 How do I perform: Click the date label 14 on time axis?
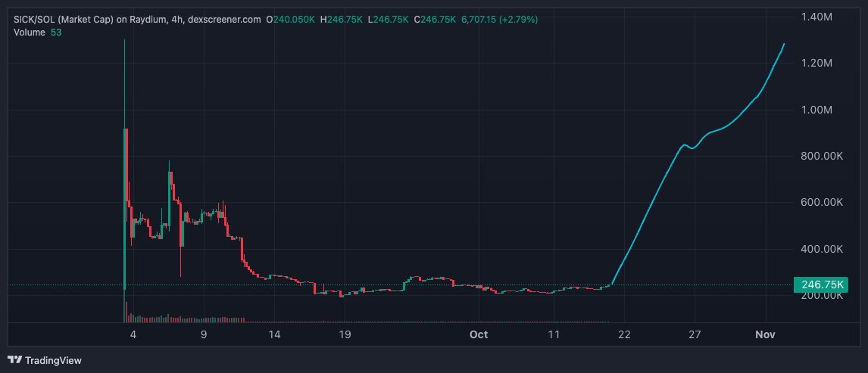[x=274, y=334]
